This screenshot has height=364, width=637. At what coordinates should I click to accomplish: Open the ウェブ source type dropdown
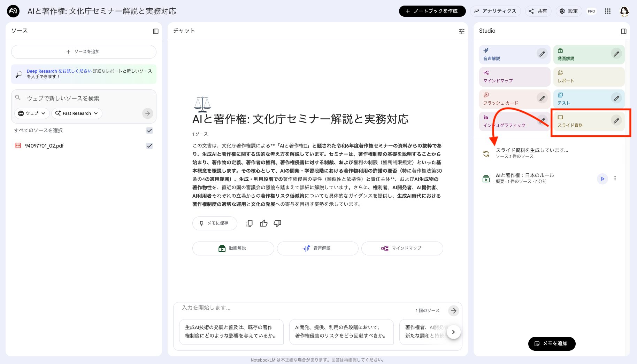[31, 113]
